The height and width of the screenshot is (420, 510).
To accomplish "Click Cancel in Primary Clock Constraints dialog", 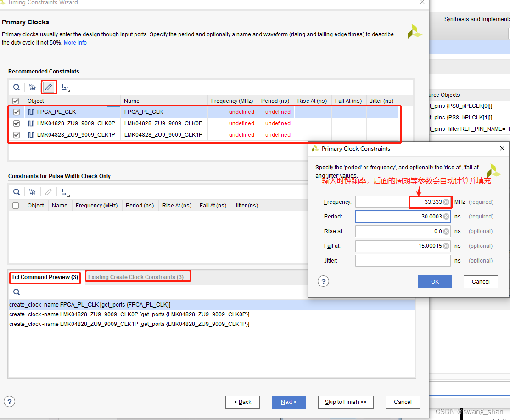I will pyautogui.click(x=481, y=282).
